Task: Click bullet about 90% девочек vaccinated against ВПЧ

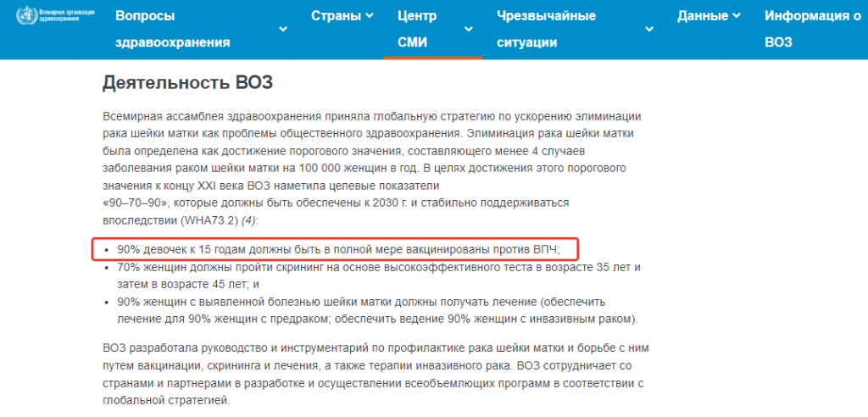Action: (339, 249)
